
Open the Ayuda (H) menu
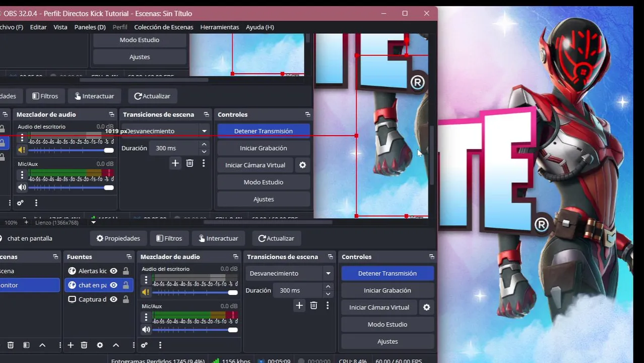click(260, 27)
